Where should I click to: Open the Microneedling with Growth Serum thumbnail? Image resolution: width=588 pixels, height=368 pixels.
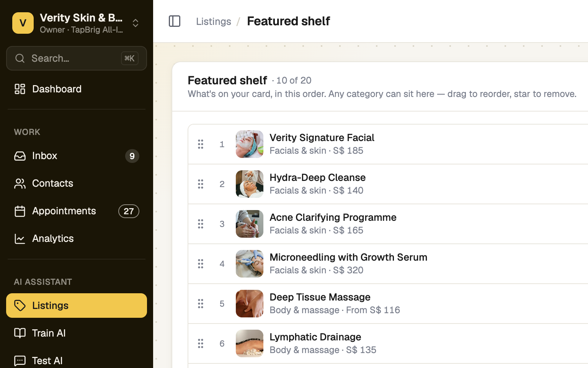(x=250, y=264)
